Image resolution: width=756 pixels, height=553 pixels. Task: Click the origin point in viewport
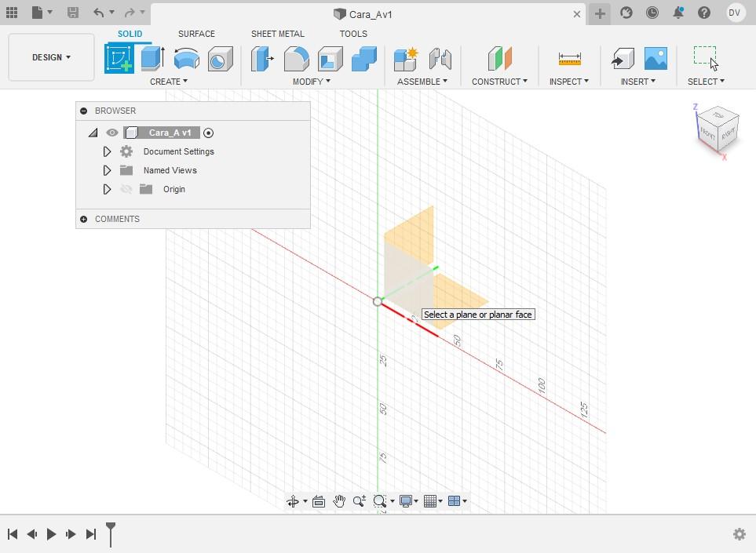click(x=378, y=301)
